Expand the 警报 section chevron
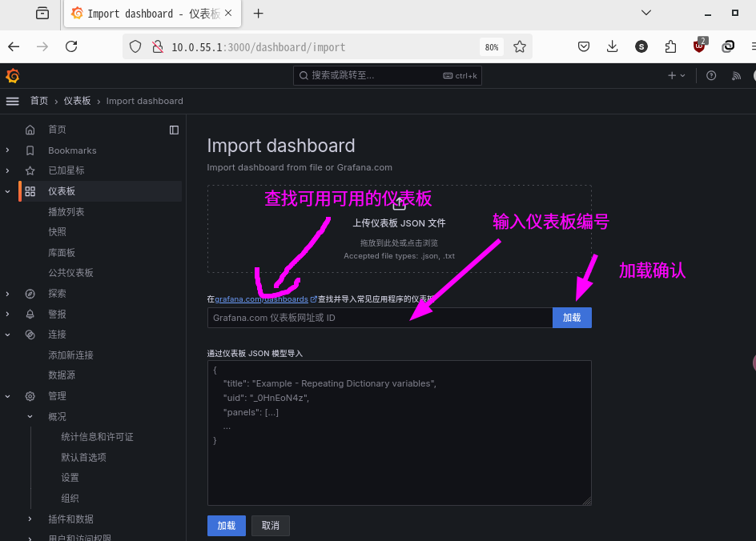 tap(7, 314)
